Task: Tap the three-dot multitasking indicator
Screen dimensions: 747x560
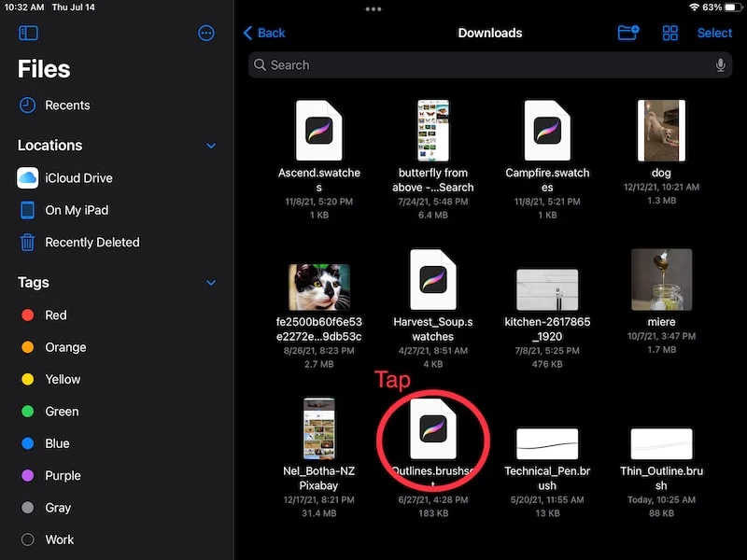Action: click(373, 9)
